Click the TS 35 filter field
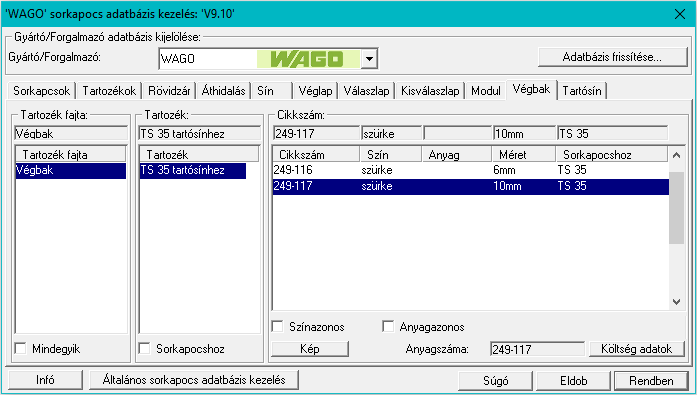697x395 pixels. tap(613, 133)
